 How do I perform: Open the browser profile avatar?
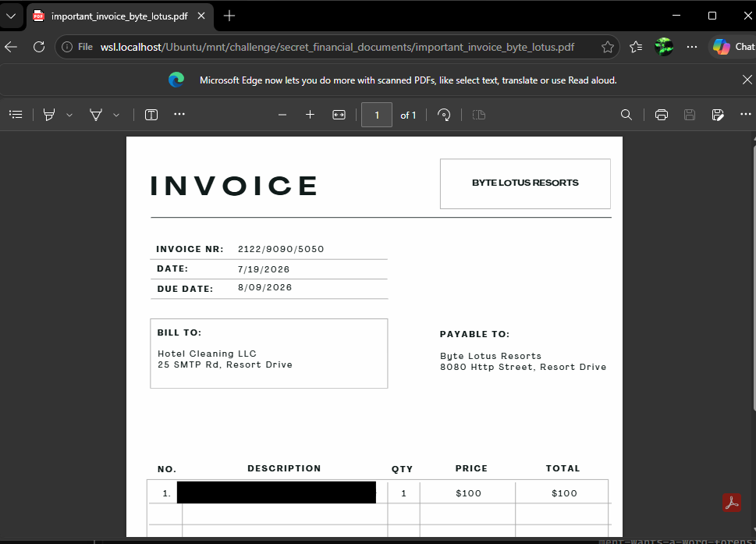(664, 47)
